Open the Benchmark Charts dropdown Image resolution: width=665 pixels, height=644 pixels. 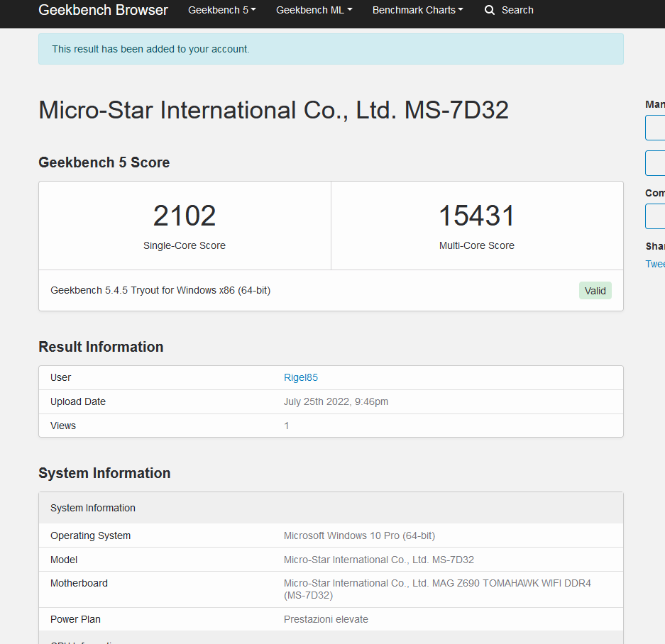click(417, 10)
